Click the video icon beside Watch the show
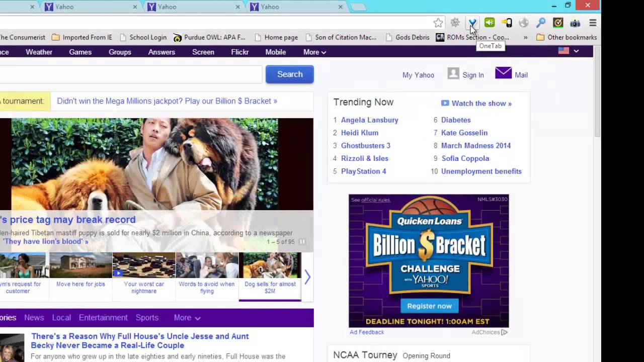This screenshot has width=644, height=362. tap(445, 103)
